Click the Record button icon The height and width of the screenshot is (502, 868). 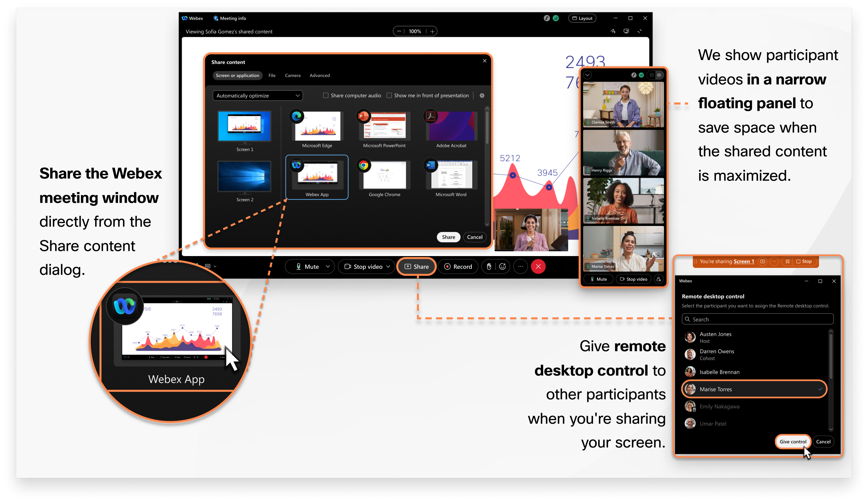(x=448, y=267)
